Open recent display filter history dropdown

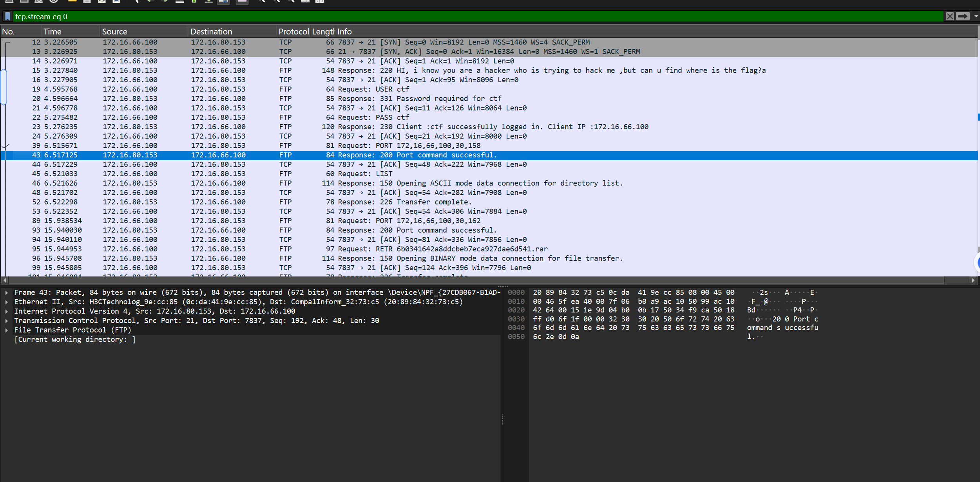(x=976, y=16)
